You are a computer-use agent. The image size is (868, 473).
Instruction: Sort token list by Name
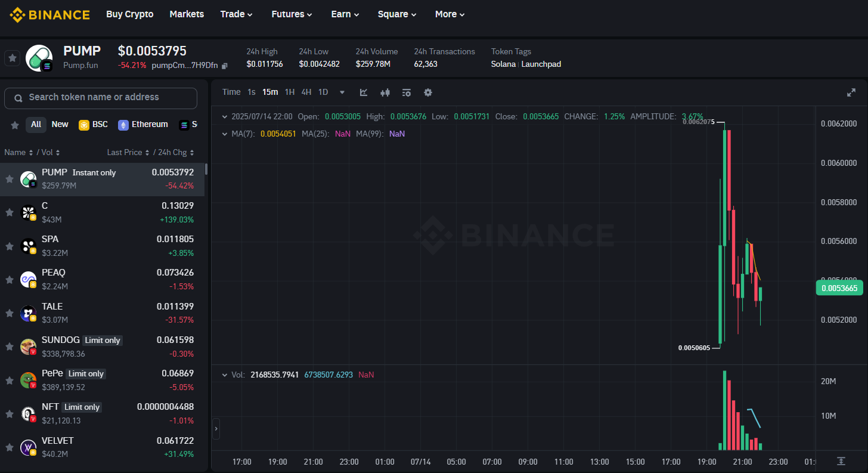18,153
